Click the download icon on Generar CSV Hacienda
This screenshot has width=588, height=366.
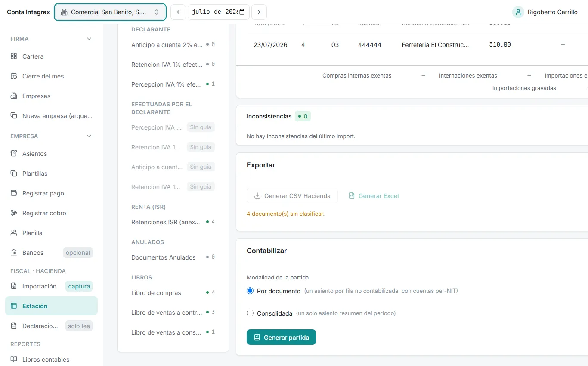click(x=257, y=196)
